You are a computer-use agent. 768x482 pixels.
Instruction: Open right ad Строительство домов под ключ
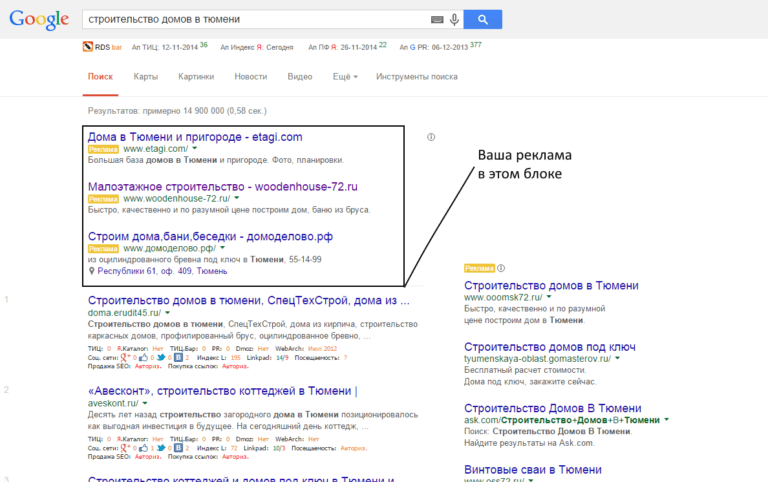pos(550,347)
